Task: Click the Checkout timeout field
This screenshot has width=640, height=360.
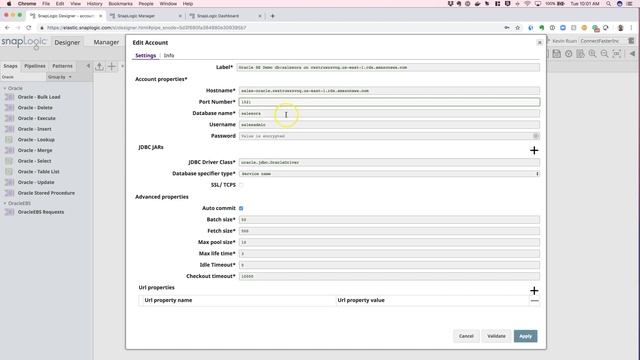Action: click(x=389, y=276)
